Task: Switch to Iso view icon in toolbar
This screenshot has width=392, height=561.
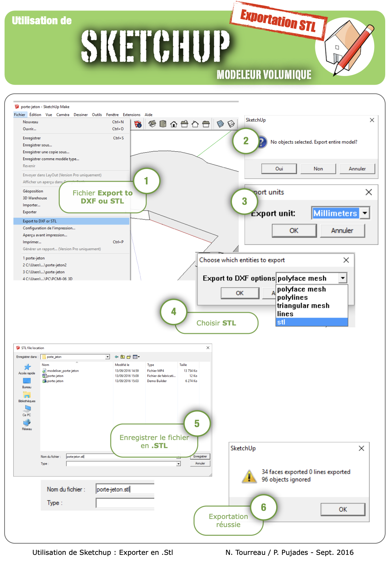Action: pos(152,124)
